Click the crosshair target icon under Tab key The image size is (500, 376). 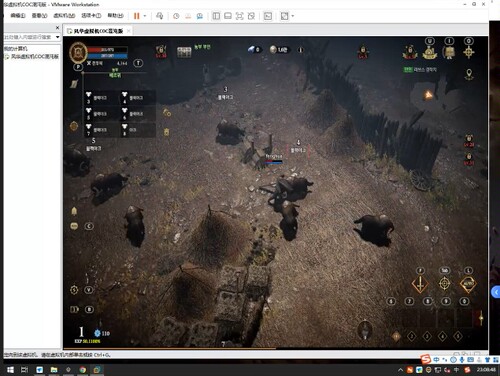[x=444, y=284]
